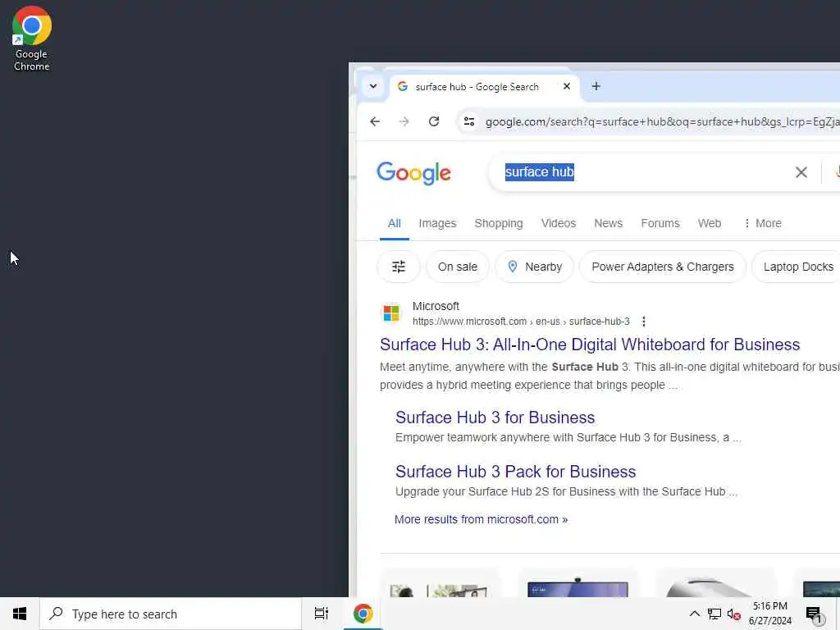Switch to the All results tab

[395, 223]
